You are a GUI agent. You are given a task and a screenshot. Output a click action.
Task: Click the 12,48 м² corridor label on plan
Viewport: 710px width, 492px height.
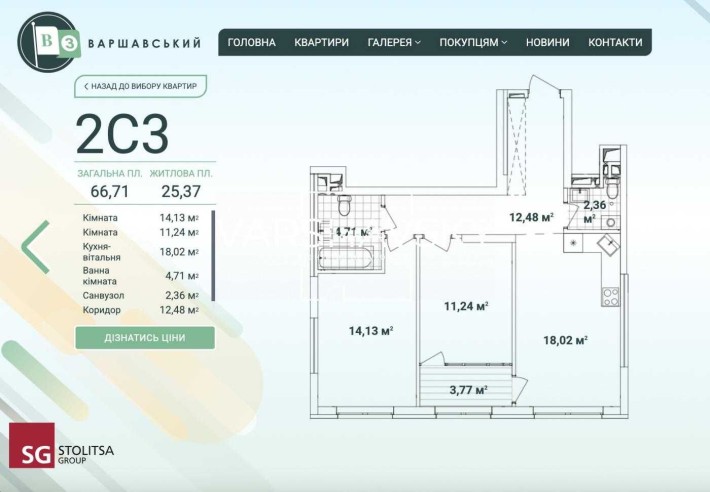click(x=531, y=217)
